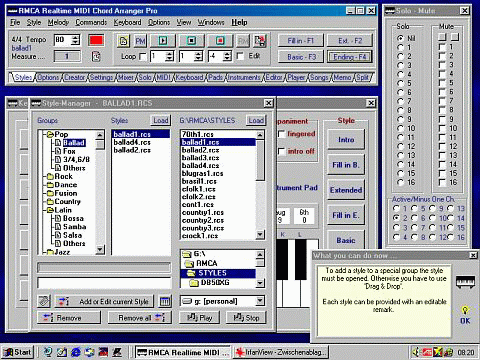Select the Fox style subgroup
The height and width of the screenshot is (360, 480).
point(69,151)
